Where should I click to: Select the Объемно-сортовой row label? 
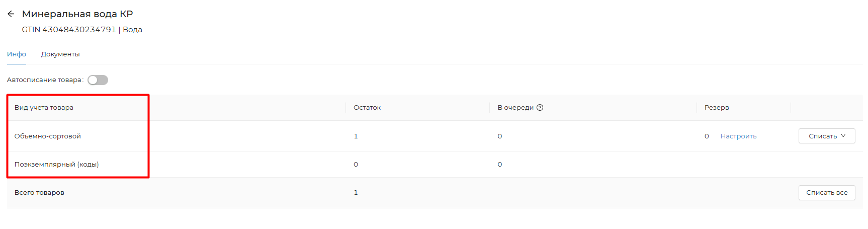[x=48, y=136]
